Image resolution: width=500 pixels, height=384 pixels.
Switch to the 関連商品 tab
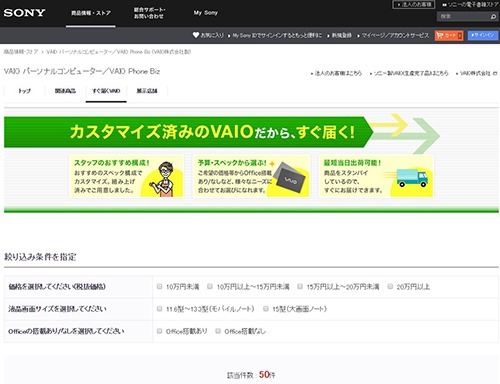point(65,91)
